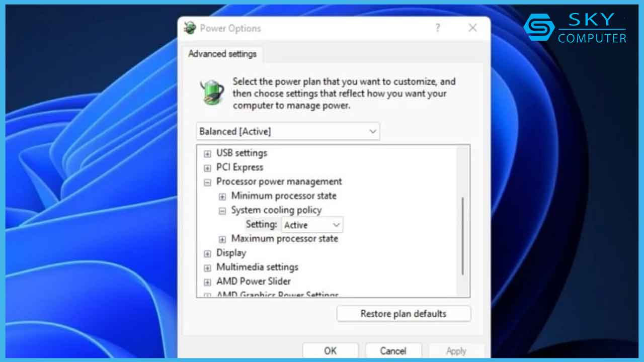Click the settings list vertical scrollbar

coord(463,236)
